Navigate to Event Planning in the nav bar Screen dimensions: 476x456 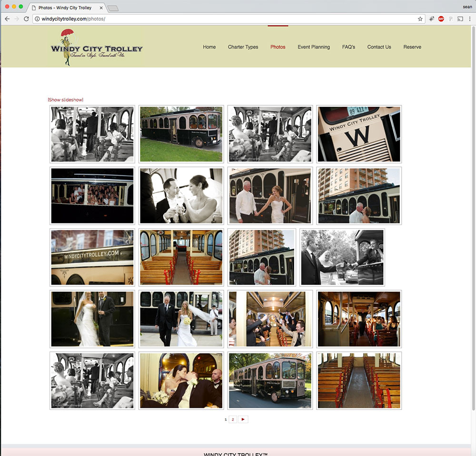pyautogui.click(x=314, y=47)
